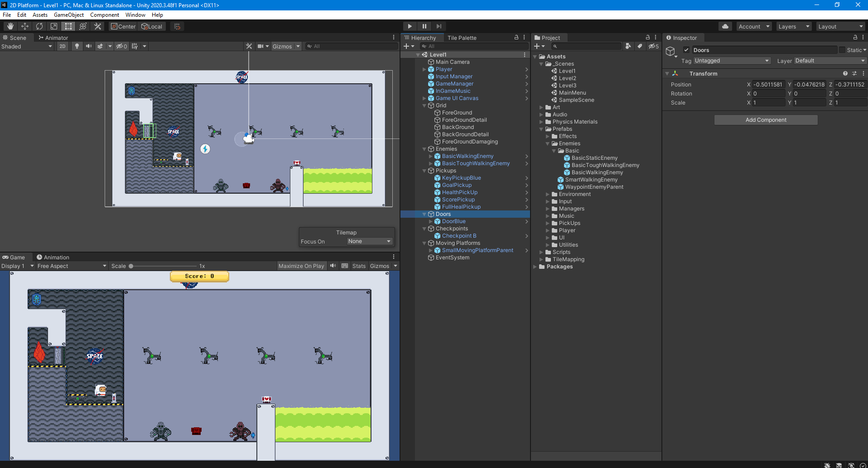Open the Free Aspect dropdown in Game view
Viewport: 868px width, 468px height.
pos(72,266)
